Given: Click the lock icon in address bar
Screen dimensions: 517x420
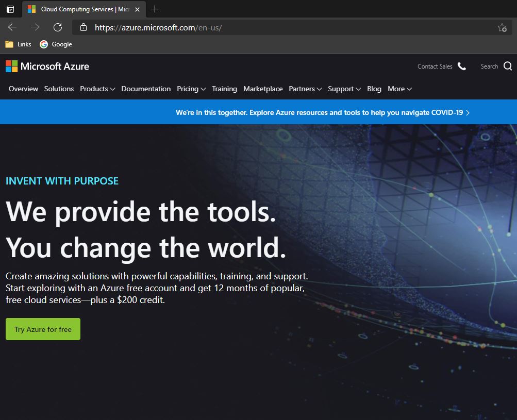Looking at the screenshot, I should coord(84,27).
